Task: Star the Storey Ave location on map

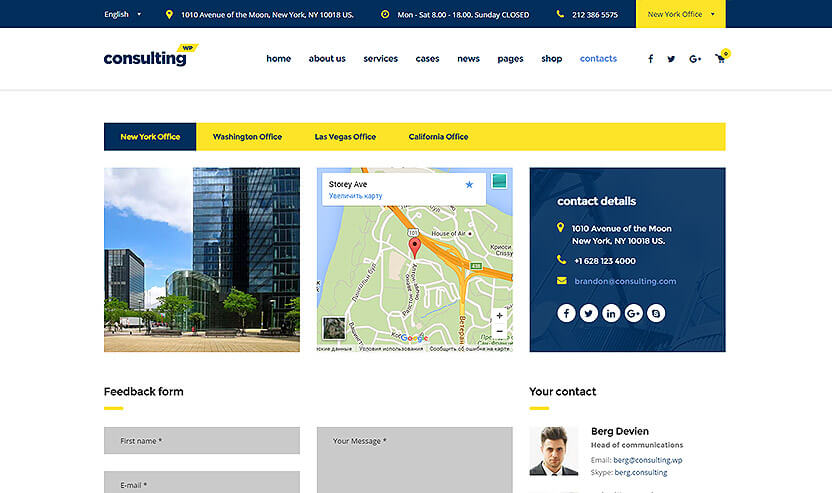Action: pos(469,185)
